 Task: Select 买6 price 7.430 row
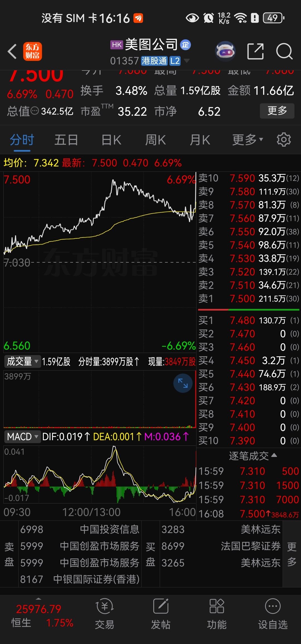point(249,387)
